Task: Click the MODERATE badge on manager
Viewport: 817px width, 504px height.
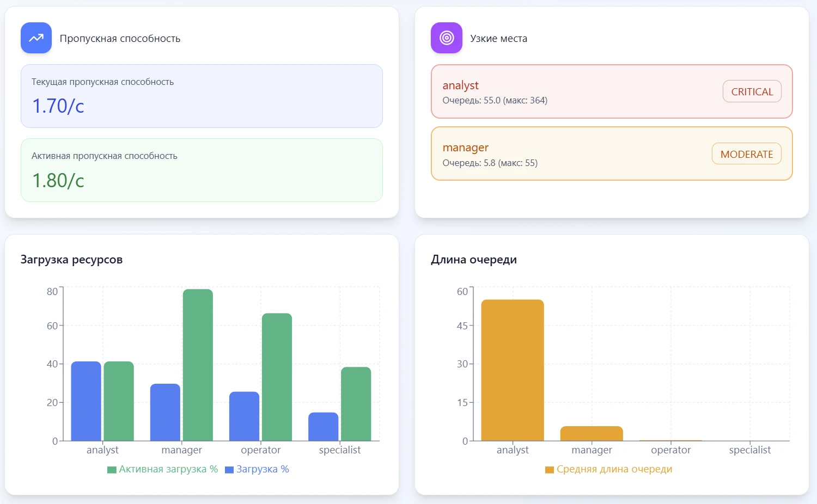Action: click(746, 154)
